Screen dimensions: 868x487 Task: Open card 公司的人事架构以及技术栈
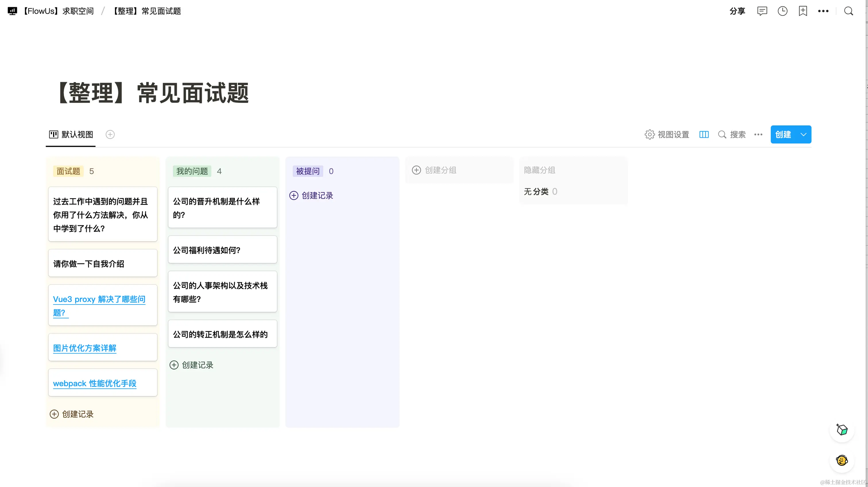pos(222,292)
